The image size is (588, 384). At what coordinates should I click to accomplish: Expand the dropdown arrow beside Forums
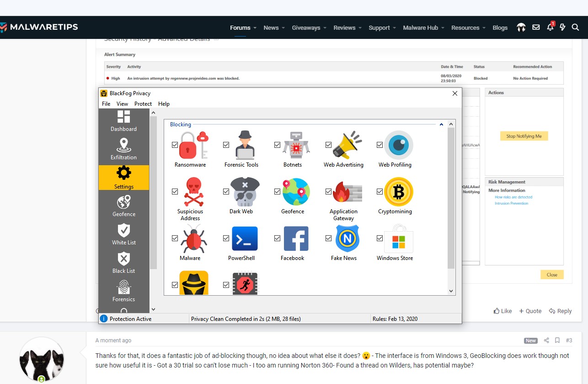[255, 28]
